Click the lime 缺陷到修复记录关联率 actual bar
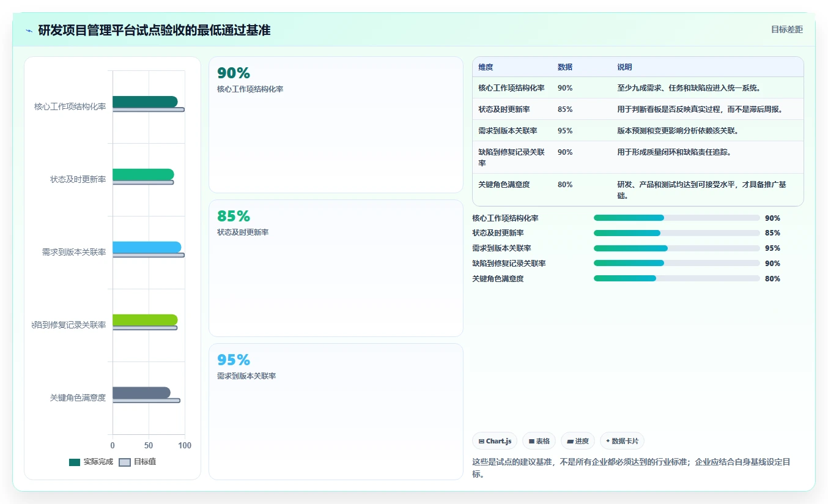The width and height of the screenshot is (828, 504). 145,320
